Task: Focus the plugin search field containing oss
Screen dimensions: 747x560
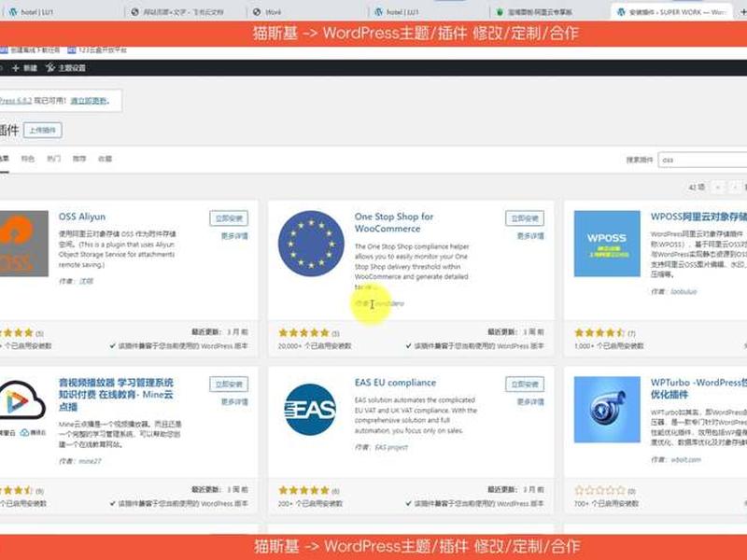Action: coord(703,160)
